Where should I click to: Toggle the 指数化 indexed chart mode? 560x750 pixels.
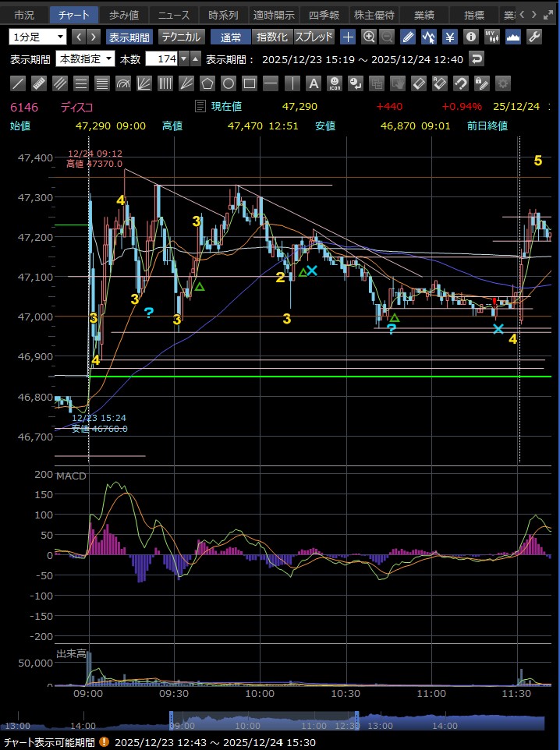271,37
